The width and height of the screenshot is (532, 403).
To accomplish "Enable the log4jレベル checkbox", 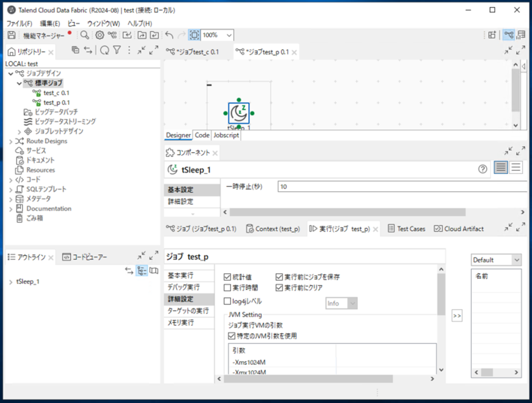I will point(227,301).
